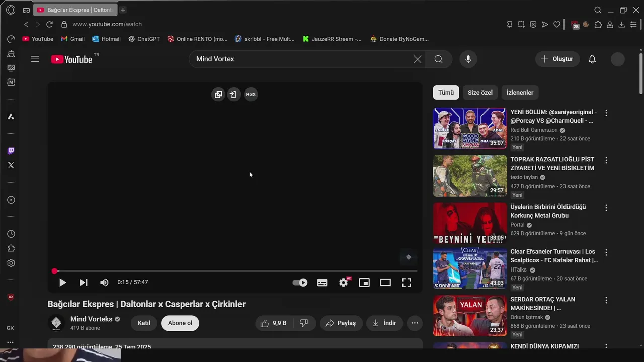Open the Hotmail bookmark
Screen dimensions: 644x362
106,39
